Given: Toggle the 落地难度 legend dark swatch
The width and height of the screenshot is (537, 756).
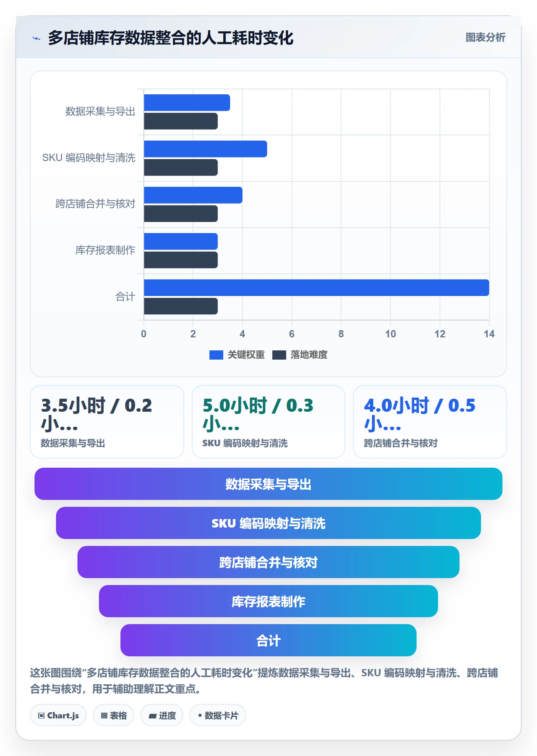Looking at the screenshot, I should pos(279,355).
